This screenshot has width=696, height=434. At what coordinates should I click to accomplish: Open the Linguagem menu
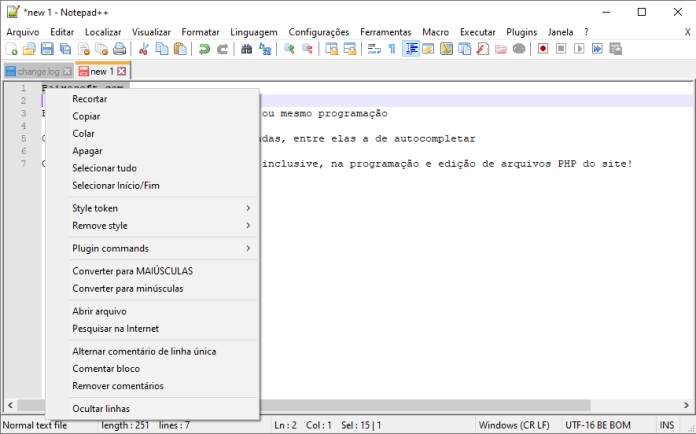click(253, 32)
